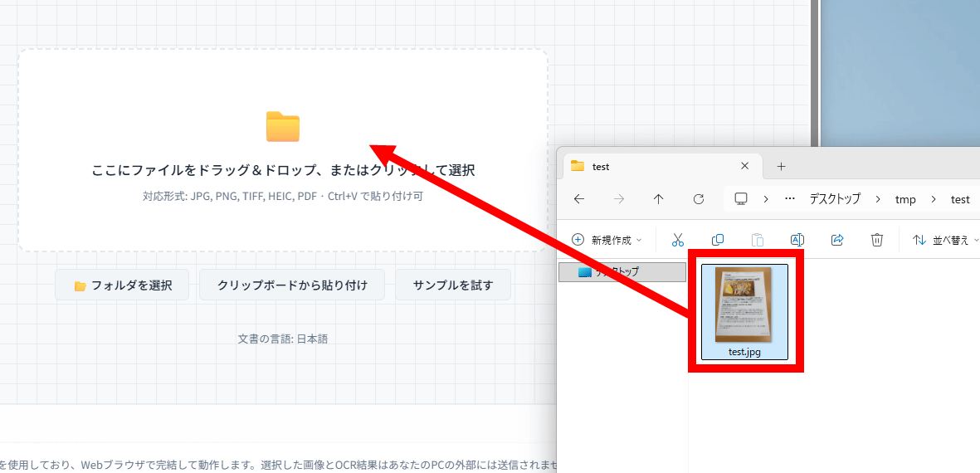The width and height of the screenshot is (980, 473).
Task: Click the Refresh icon in Explorer
Action: 699,199
